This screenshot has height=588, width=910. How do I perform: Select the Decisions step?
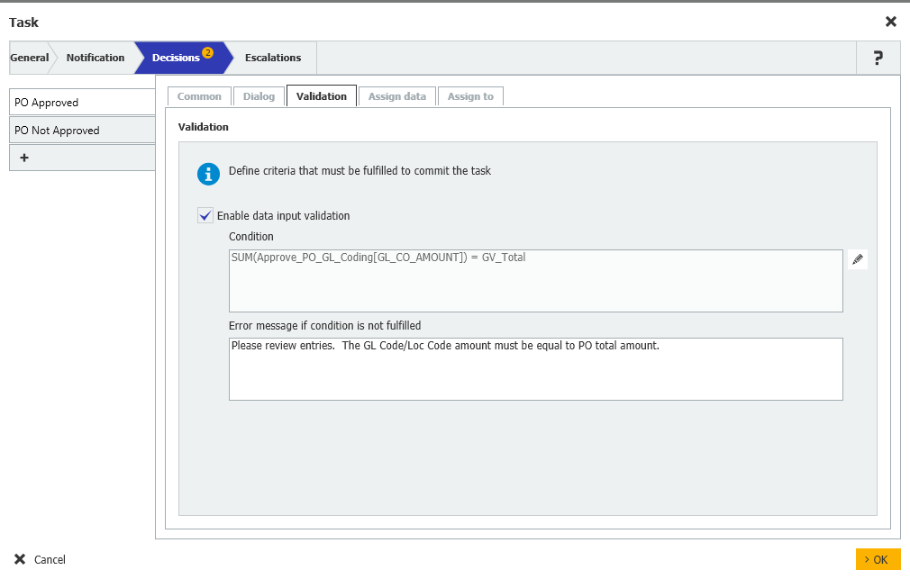[177, 58]
